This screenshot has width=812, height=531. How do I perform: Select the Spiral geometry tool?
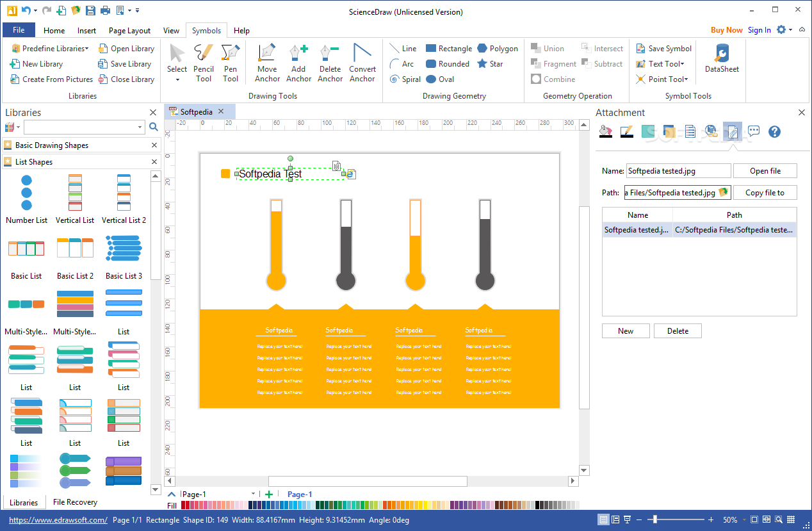click(405, 79)
